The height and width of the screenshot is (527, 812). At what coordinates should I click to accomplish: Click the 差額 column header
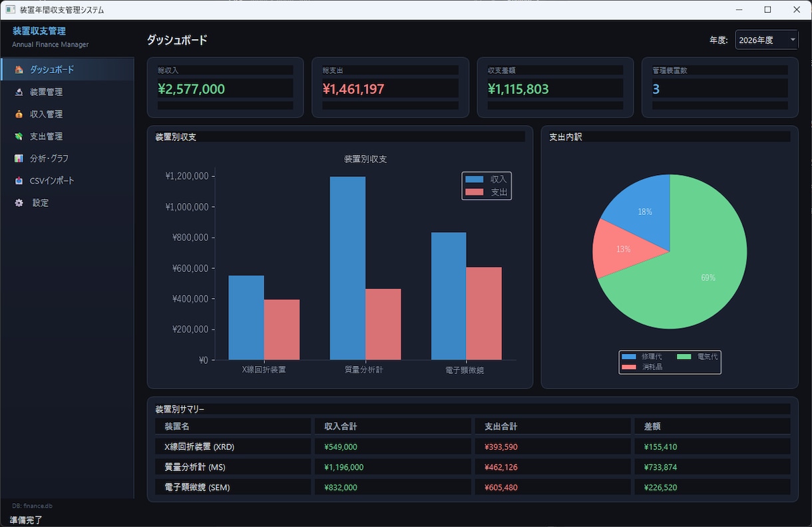[x=713, y=426]
